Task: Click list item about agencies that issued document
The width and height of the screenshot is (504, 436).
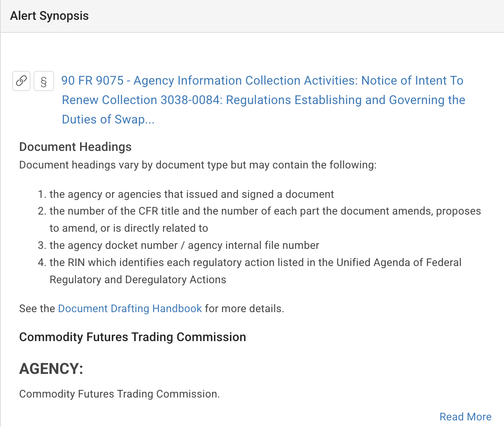Action: pos(191,194)
